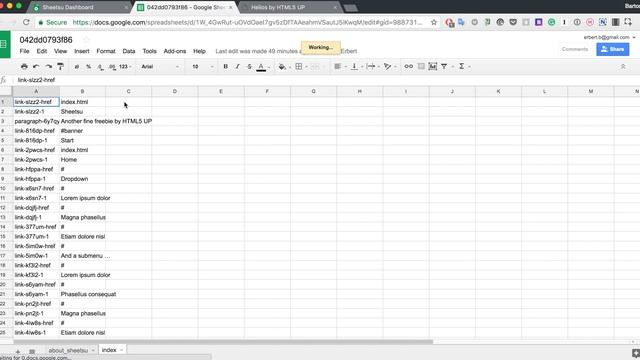Format as percent

pyautogui.click(x=88, y=67)
